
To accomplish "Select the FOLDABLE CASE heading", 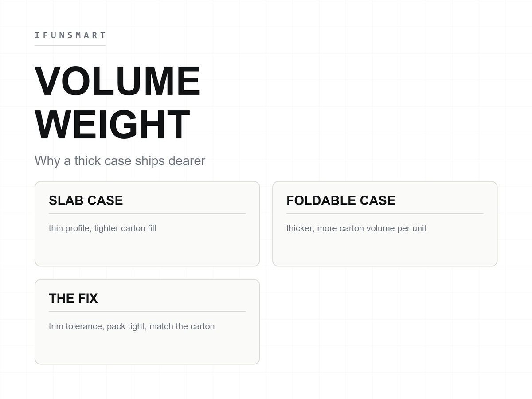I will [340, 200].
